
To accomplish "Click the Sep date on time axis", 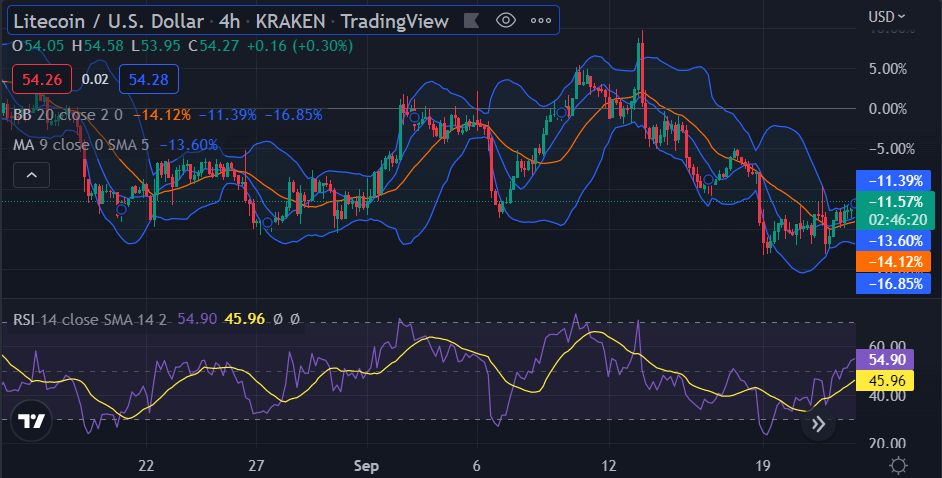I will [366, 465].
